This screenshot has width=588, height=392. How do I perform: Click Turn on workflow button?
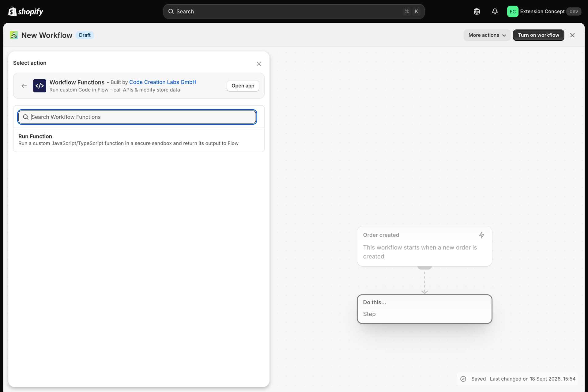pyautogui.click(x=538, y=35)
